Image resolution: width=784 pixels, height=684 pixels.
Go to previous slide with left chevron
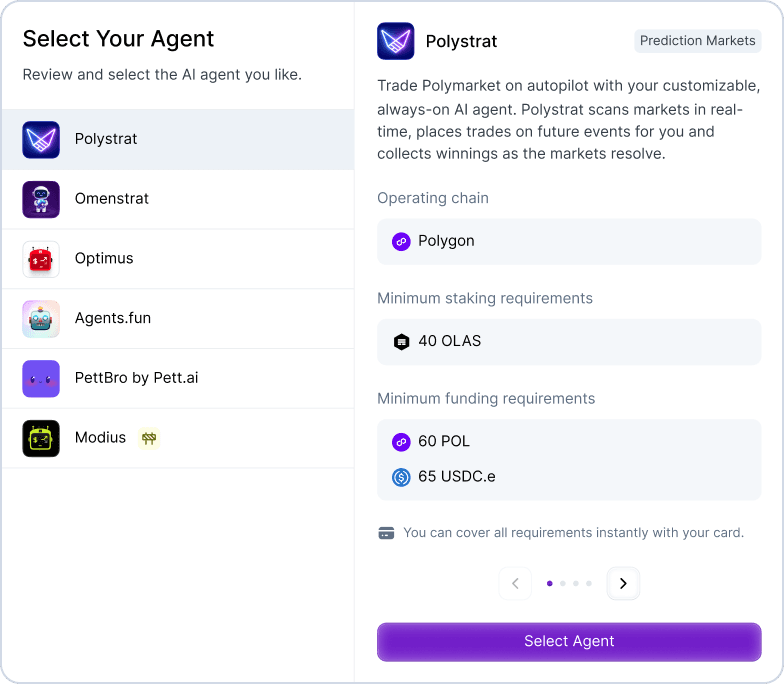click(x=515, y=583)
